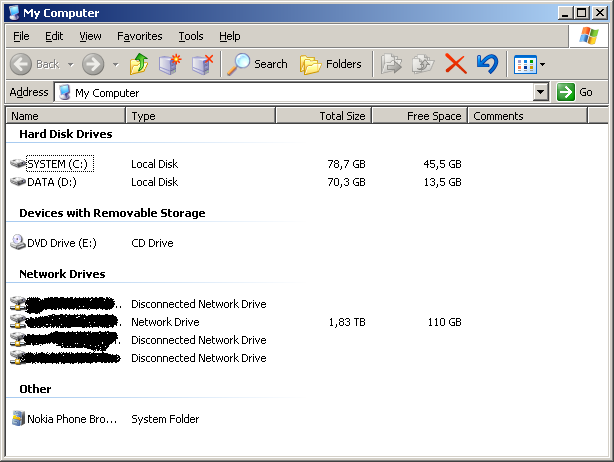Open the Edit menu
The height and width of the screenshot is (462, 614).
tap(54, 36)
